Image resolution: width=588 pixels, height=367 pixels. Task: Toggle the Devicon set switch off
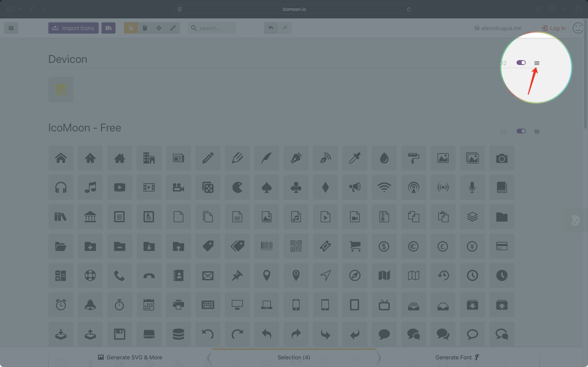[x=521, y=62]
